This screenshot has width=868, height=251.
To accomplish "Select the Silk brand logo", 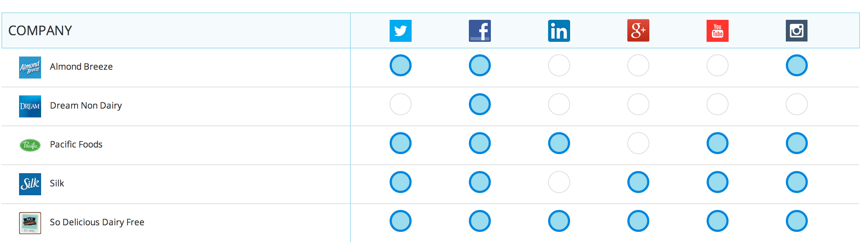I will [30, 184].
